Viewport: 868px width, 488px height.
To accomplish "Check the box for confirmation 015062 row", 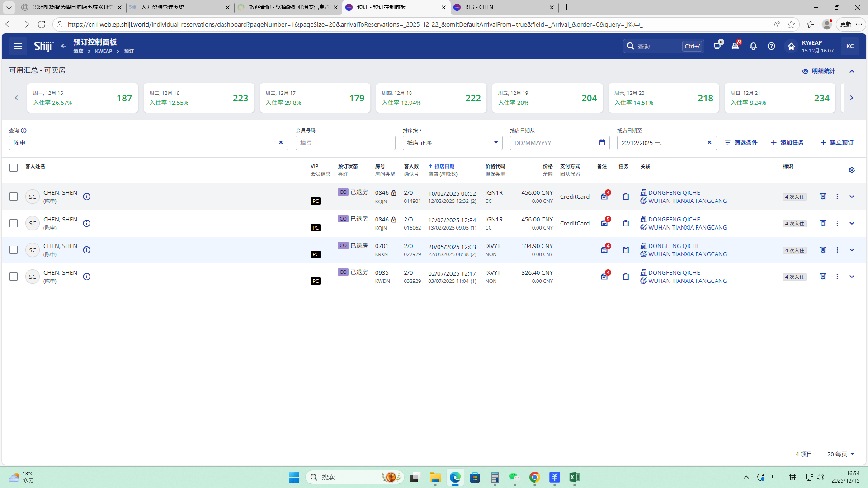I will pos(14,223).
